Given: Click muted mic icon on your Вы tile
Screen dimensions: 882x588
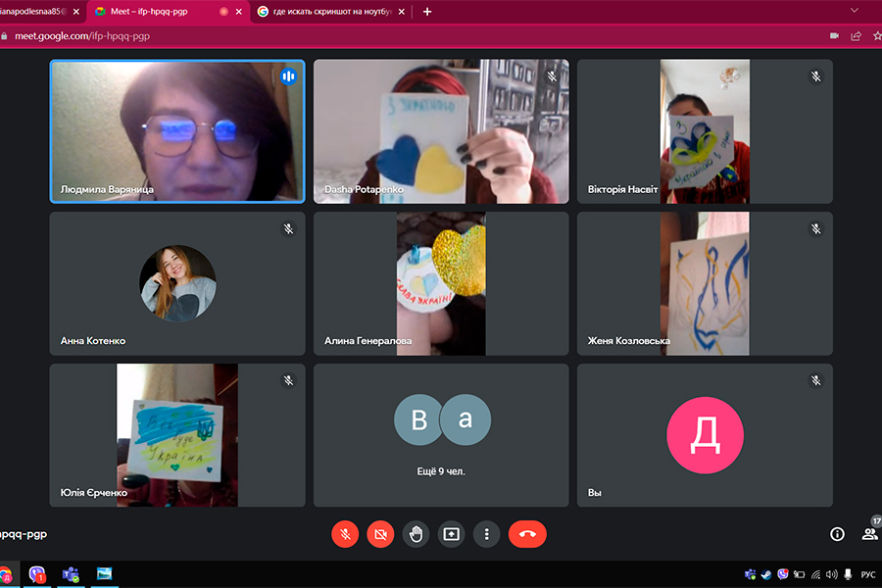Looking at the screenshot, I should pos(815,381).
